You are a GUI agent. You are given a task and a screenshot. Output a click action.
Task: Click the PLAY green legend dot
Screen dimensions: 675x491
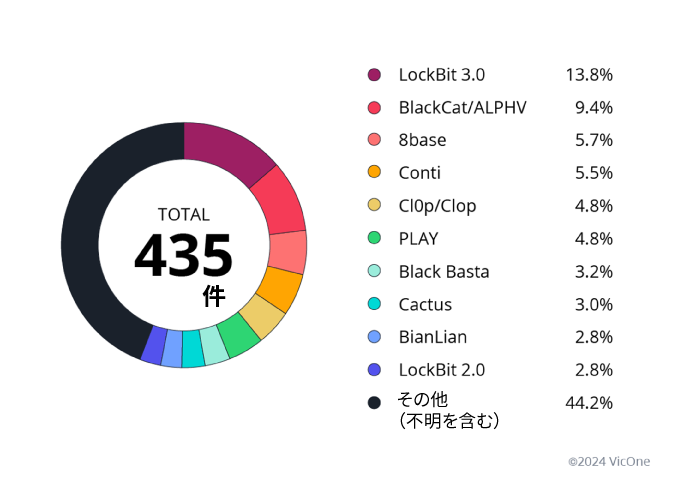pyautogui.click(x=374, y=239)
